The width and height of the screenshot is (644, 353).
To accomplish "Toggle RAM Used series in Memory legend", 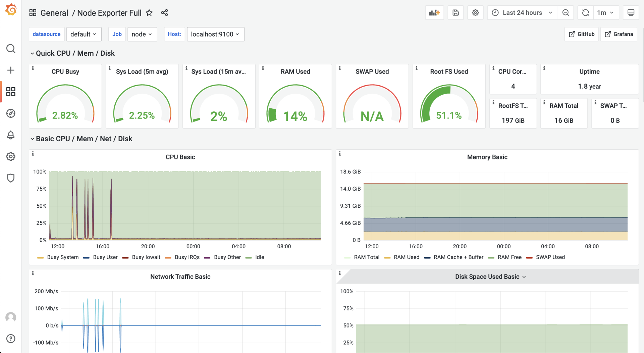I will [406, 257].
